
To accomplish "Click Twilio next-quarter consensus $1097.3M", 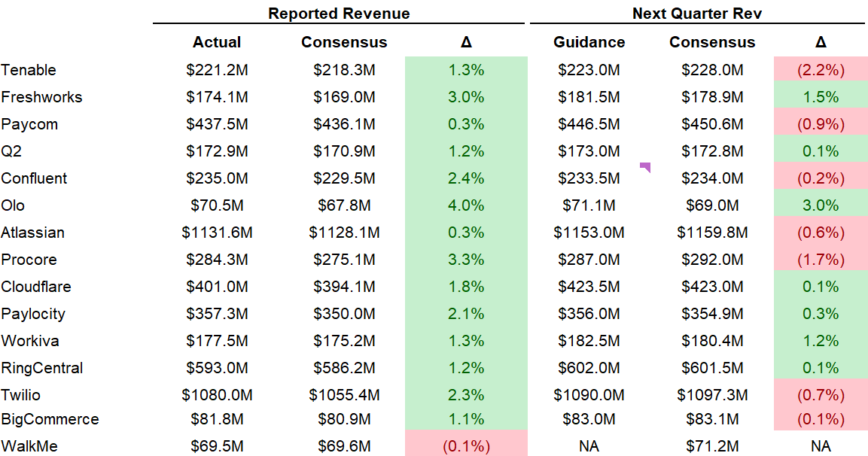I will pyautogui.click(x=712, y=396).
